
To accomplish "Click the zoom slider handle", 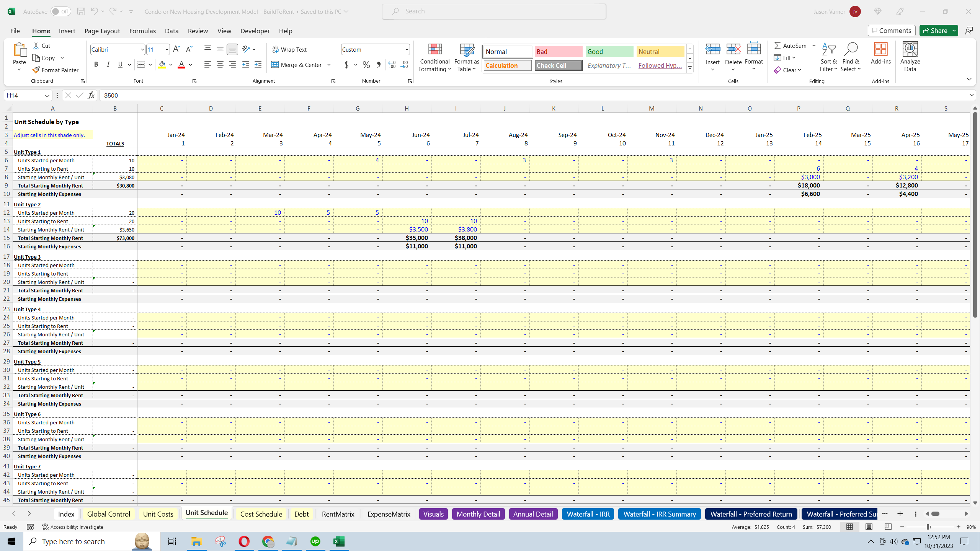I will pyautogui.click(x=928, y=527).
